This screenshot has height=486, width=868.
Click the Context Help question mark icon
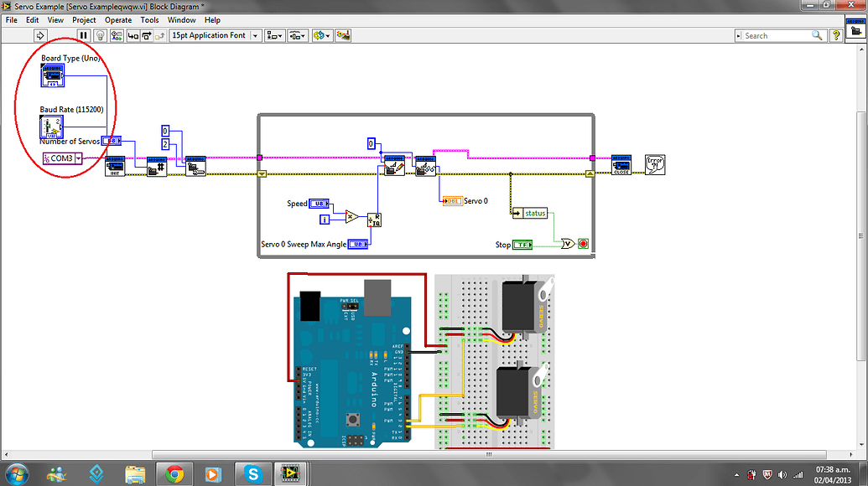pos(836,35)
